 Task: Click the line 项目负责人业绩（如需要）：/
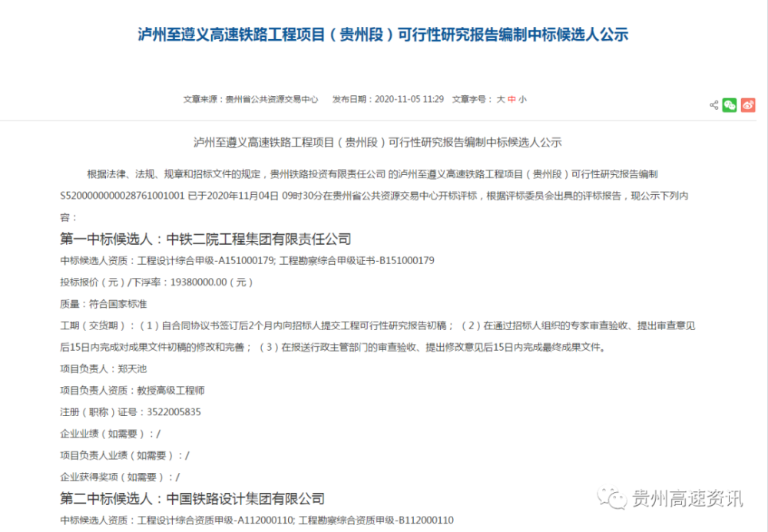point(125,455)
